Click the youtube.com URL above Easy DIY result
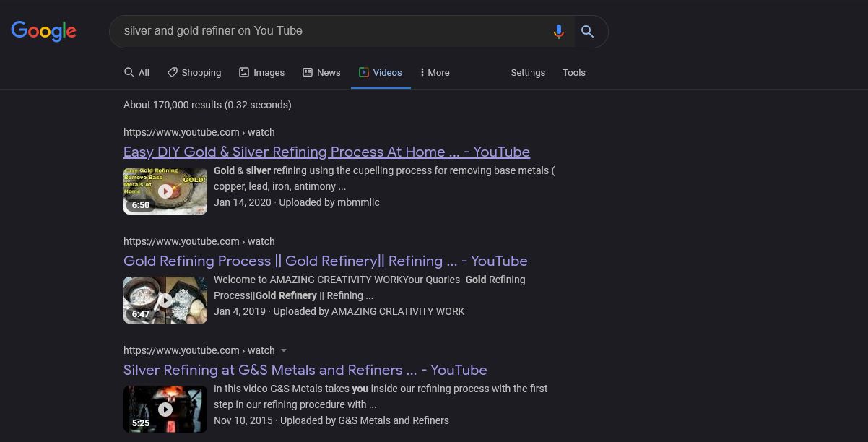The width and height of the screenshot is (868, 442). coord(199,132)
